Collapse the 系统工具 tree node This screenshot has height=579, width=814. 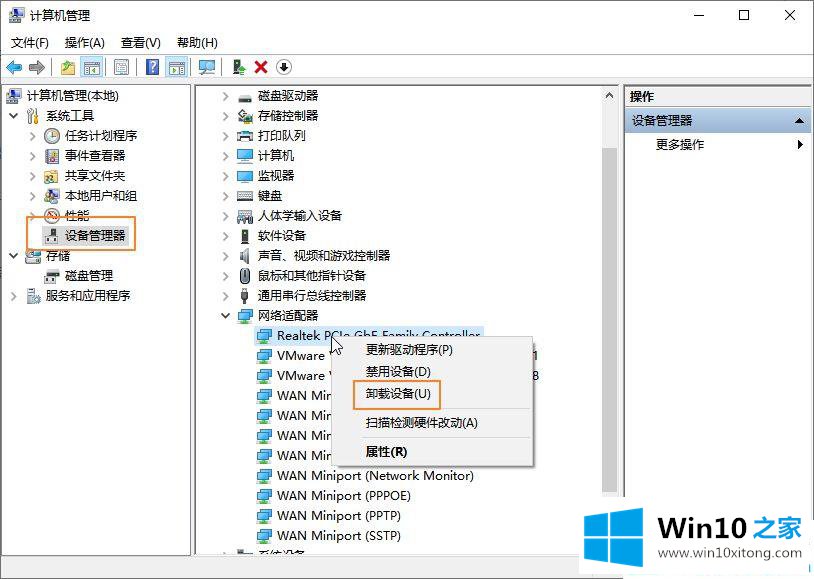pos(14,116)
